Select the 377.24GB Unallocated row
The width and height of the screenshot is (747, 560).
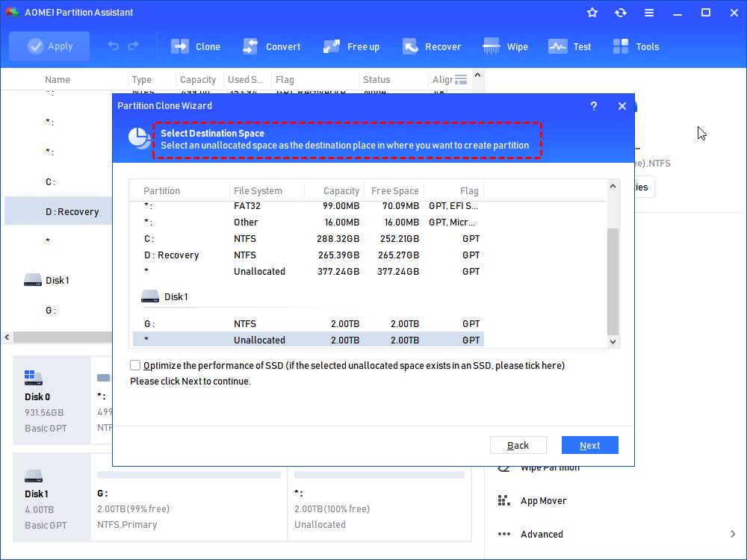coord(309,272)
